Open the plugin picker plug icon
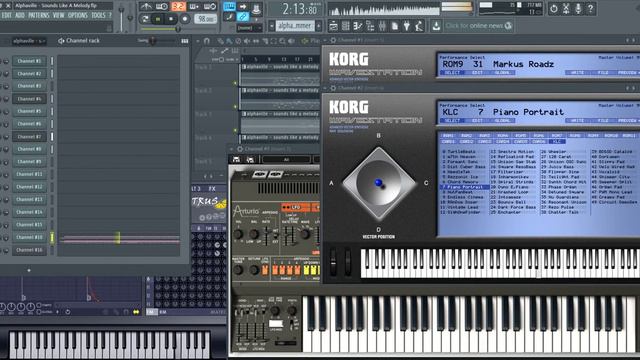 coord(407,26)
